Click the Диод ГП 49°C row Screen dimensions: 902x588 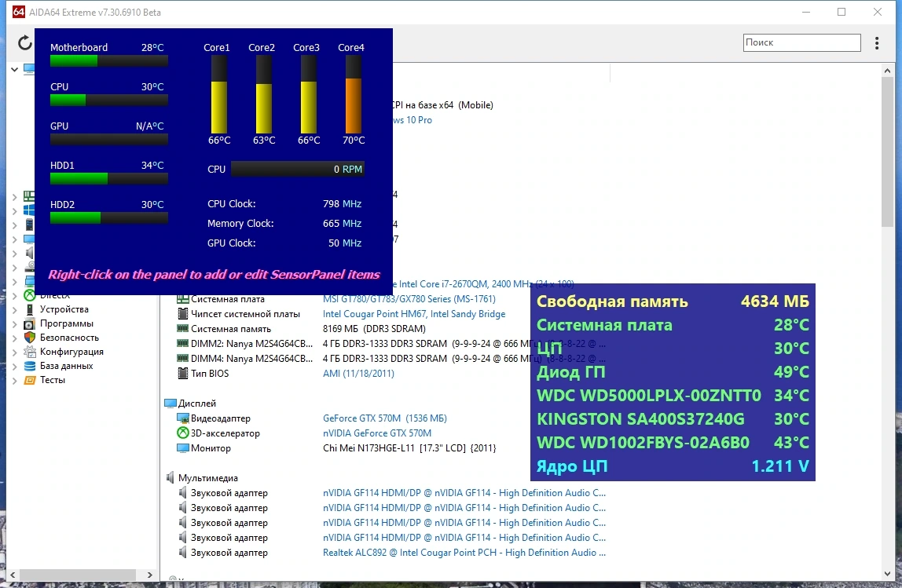[673, 372]
